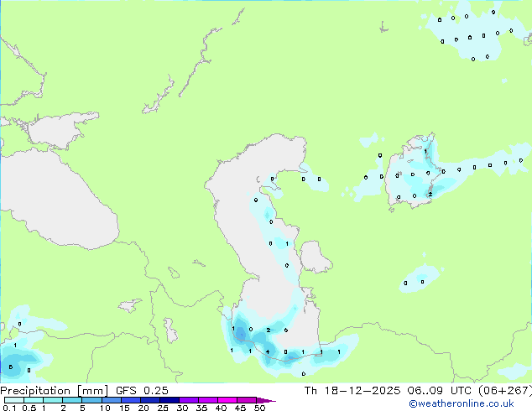The image size is (532, 411).
Task: Click the bright magenta 40–45 mm swatch
Action: pyautogui.click(x=227, y=400)
